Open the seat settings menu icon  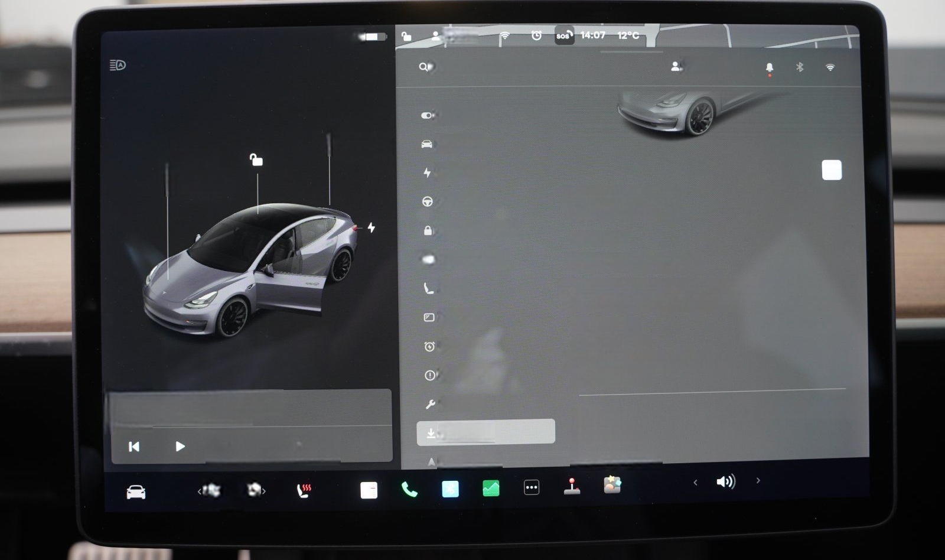[428, 288]
